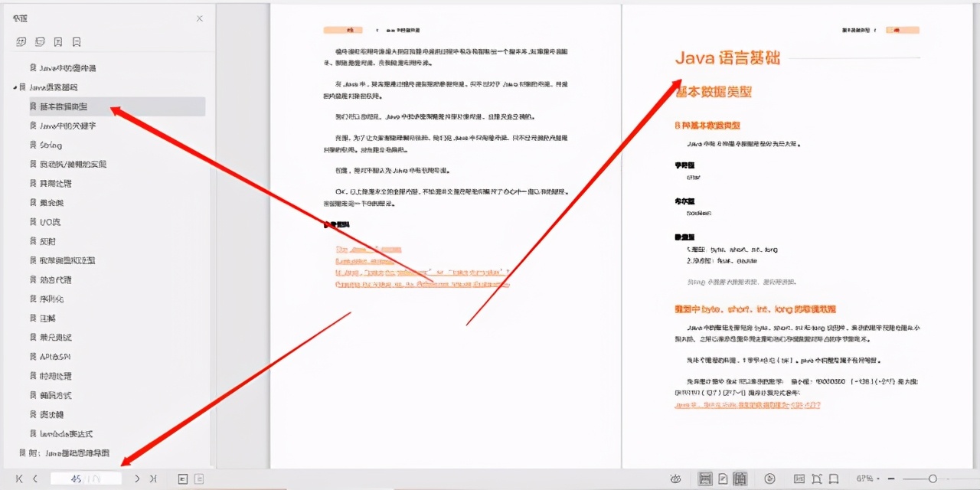
Task: Open the I/O流 bookmark
Action: tap(50, 222)
